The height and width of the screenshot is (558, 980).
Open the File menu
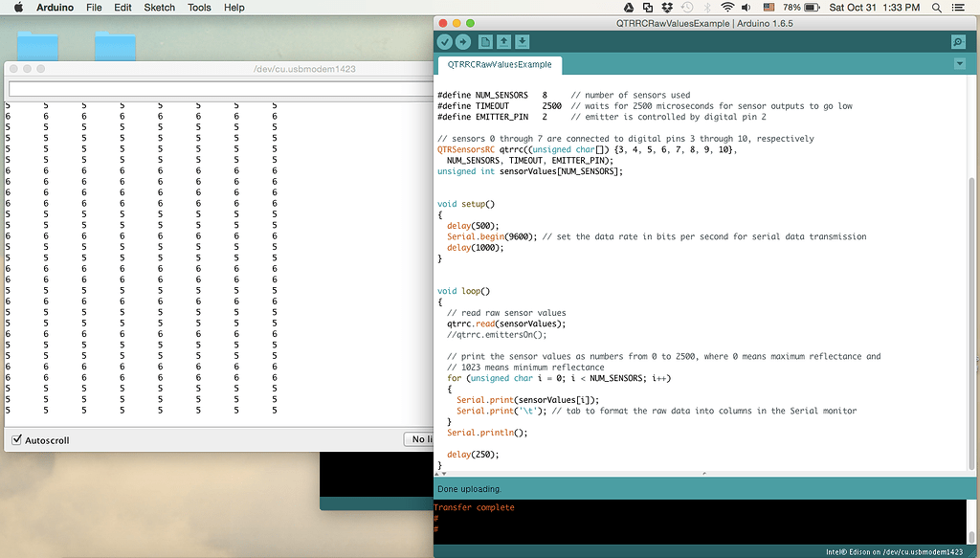[94, 8]
